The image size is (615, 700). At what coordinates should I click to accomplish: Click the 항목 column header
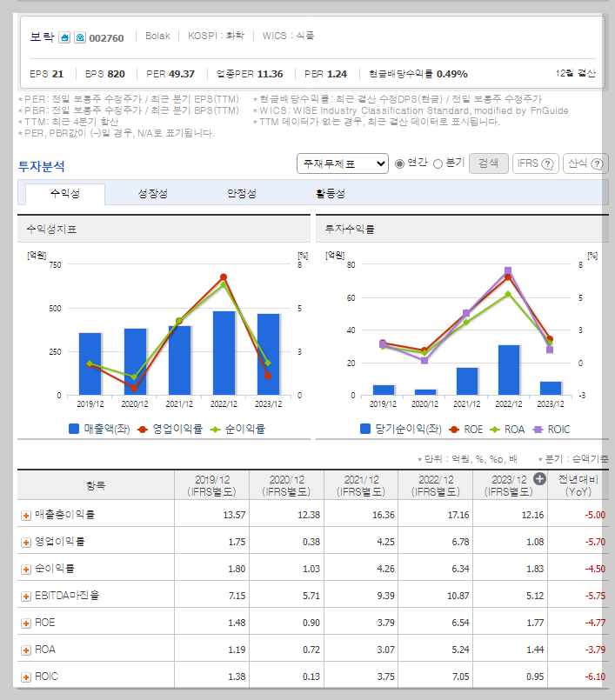96,485
